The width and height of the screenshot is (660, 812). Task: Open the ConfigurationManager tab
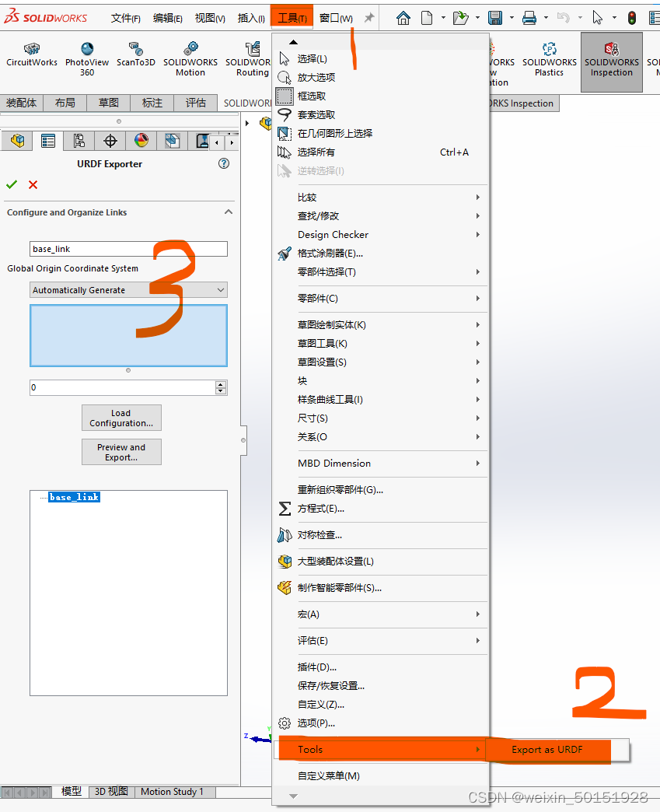pyautogui.click(x=79, y=140)
